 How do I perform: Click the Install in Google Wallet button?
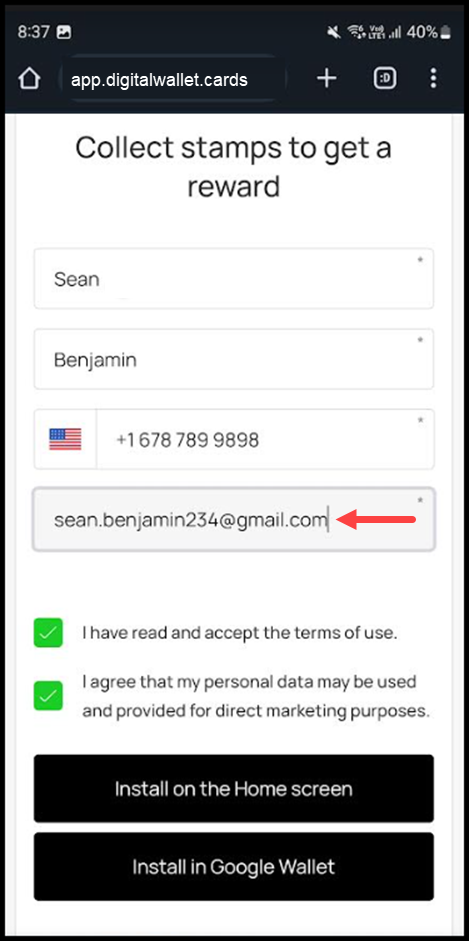click(233, 867)
